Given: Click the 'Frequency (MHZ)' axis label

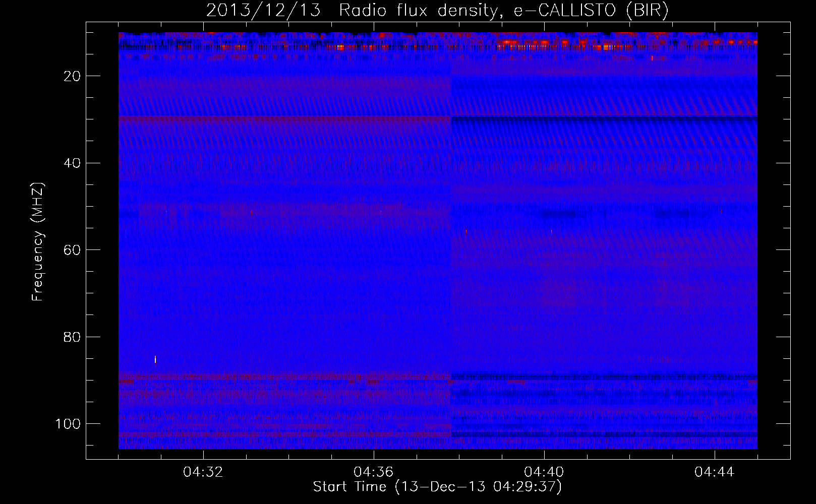Looking at the screenshot, I should tap(38, 241).
